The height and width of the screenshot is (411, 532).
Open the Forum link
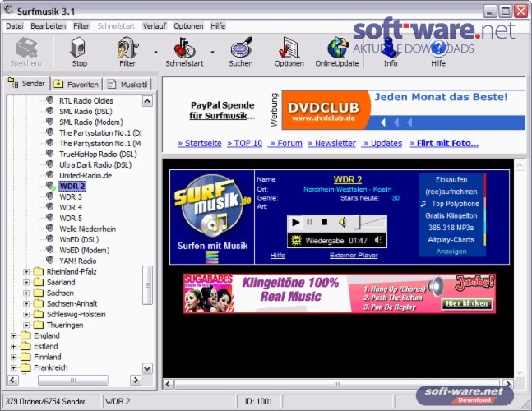point(285,144)
